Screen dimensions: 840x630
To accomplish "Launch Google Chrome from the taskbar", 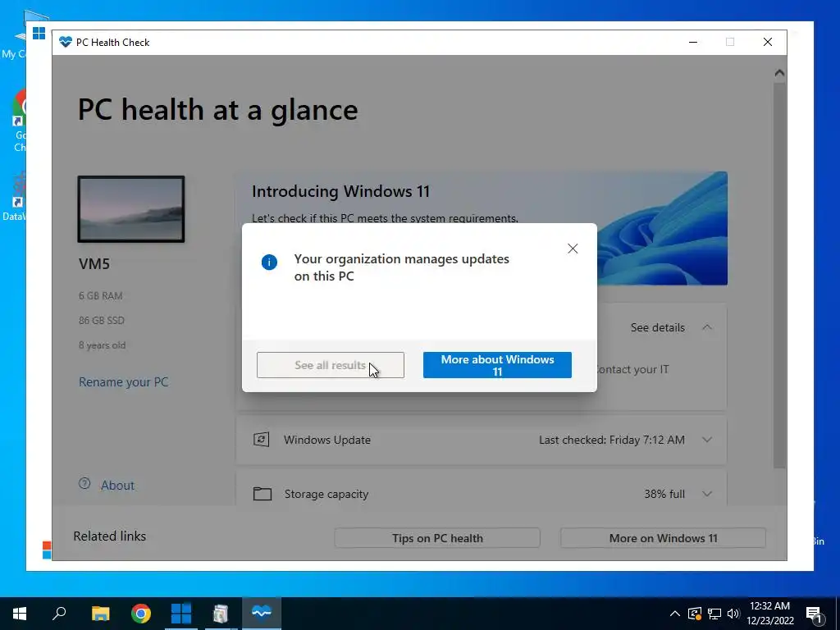I will pos(141,614).
